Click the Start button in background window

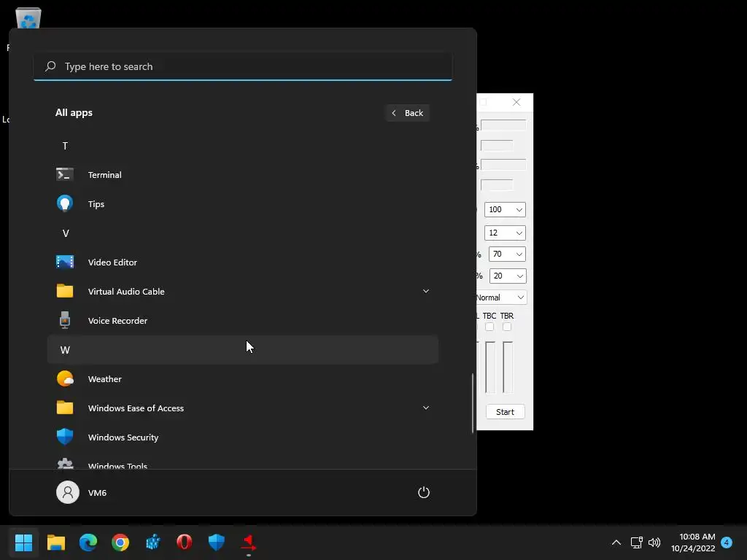pos(505,412)
